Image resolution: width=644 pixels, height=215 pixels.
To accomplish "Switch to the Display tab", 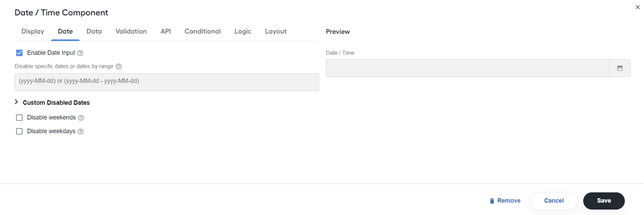I will click(x=33, y=31).
